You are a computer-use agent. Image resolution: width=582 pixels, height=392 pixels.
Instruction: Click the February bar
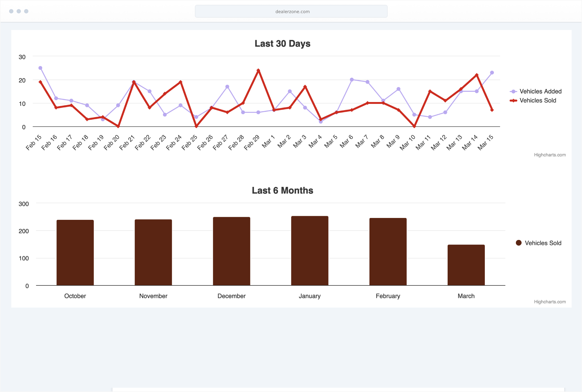388,252
